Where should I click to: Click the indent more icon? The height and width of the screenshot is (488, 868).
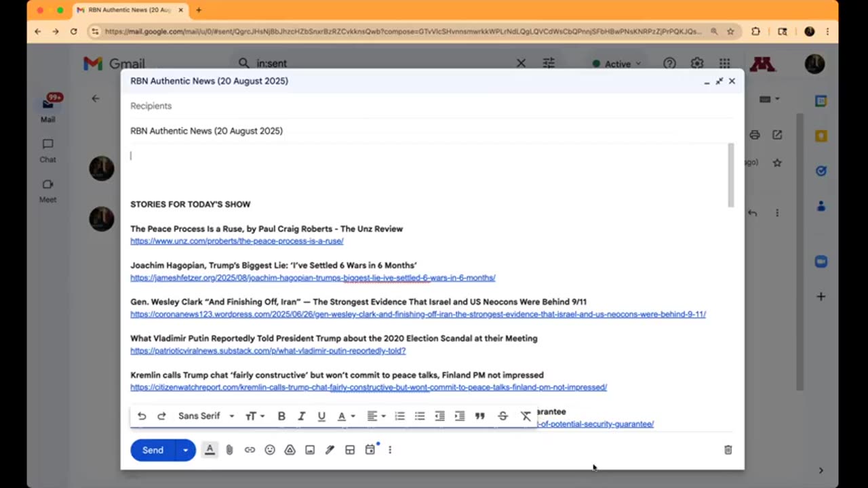point(460,416)
